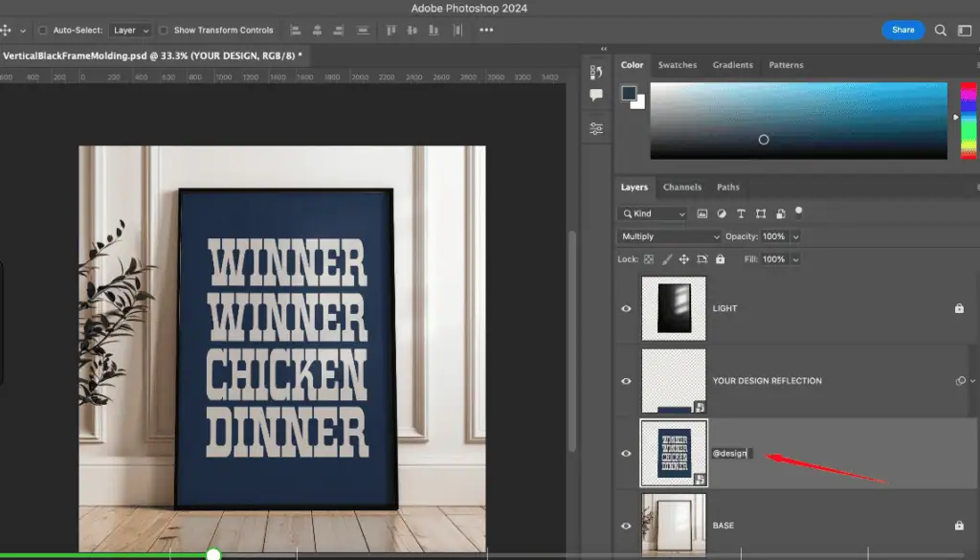Image resolution: width=980 pixels, height=560 pixels.
Task: Enable the Show Transform Controls checkbox
Action: [x=163, y=30]
